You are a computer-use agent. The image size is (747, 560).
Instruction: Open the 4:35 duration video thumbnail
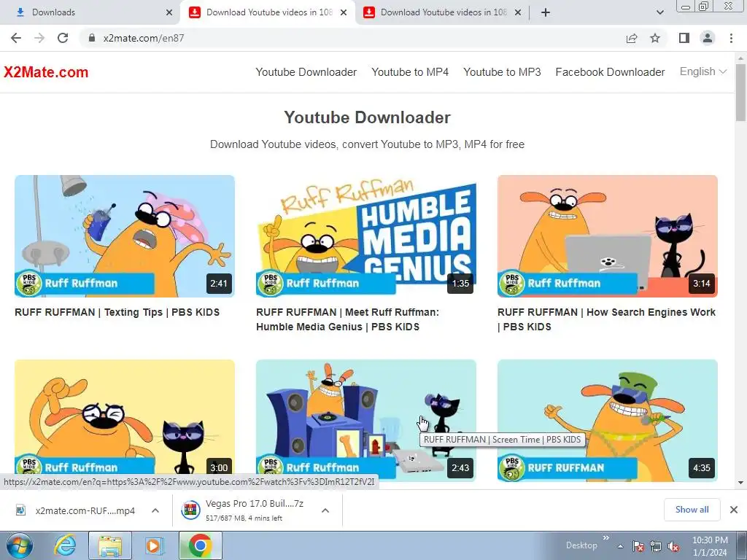coord(608,421)
